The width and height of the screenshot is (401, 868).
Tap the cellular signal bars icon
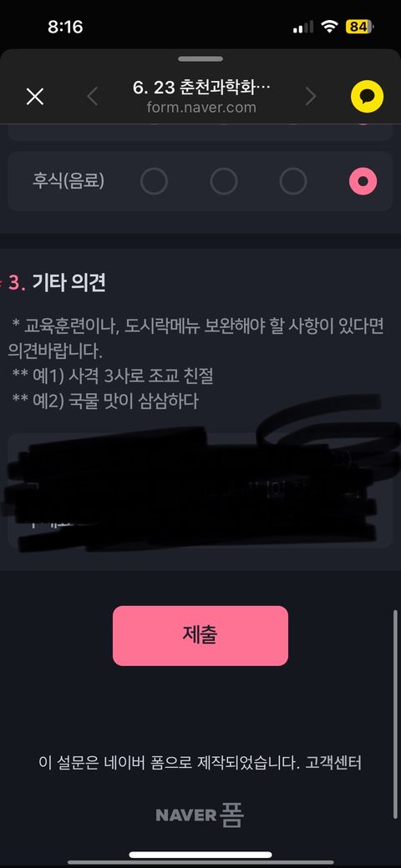click(303, 27)
